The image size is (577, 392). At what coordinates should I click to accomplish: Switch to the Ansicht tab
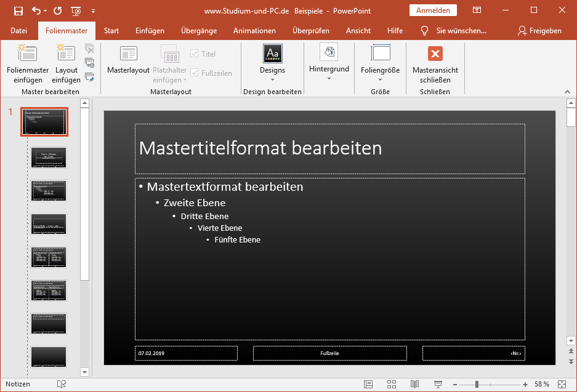pyautogui.click(x=358, y=31)
